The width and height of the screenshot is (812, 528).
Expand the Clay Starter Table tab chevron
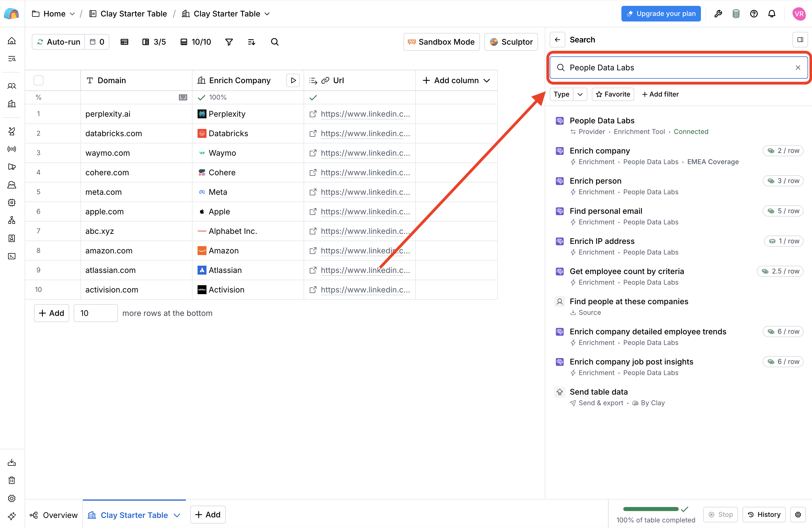[x=177, y=515]
